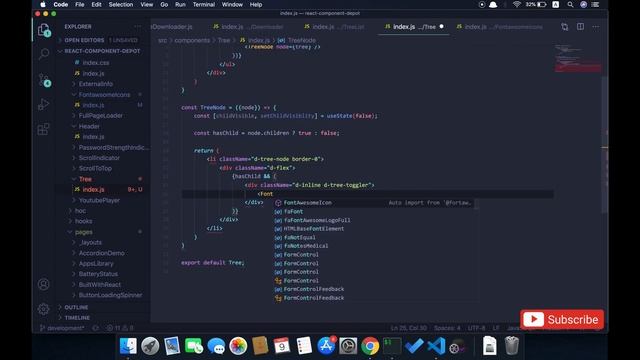Viewport: 640px width, 360px height.
Task: Open the Terminal menu
Action: 204,4
